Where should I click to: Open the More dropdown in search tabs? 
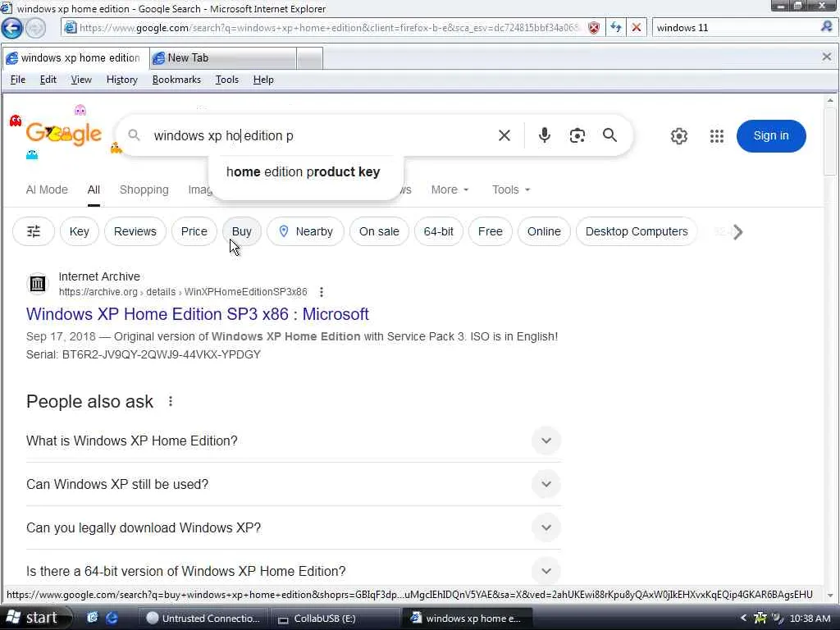click(450, 189)
